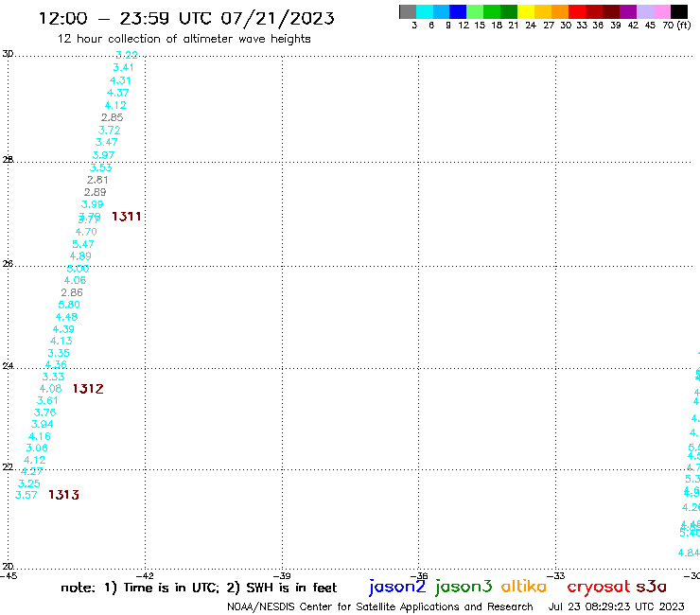Click the purple legend color swatch

627,11
